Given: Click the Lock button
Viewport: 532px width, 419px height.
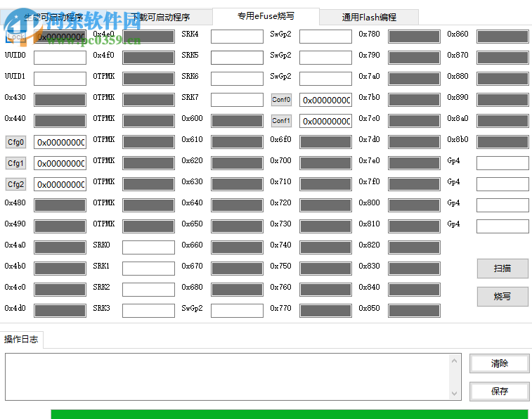Looking at the screenshot, I should coord(15,37).
